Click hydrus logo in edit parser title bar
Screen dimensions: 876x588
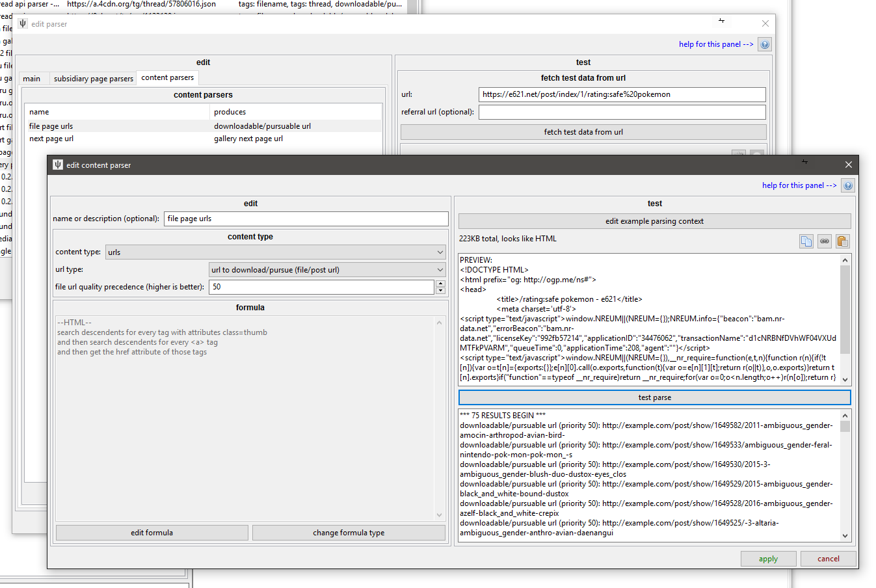coord(23,24)
